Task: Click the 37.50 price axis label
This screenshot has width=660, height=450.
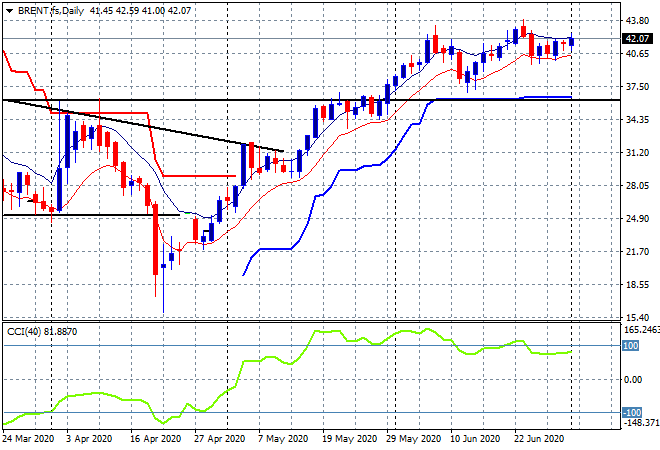Action: [x=637, y=87]
